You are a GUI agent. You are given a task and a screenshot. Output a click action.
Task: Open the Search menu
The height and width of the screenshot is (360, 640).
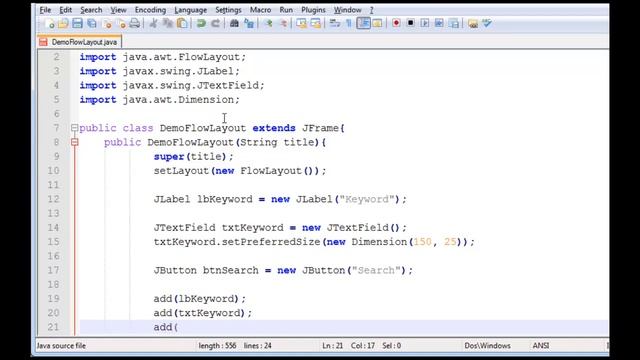click(91, 10)
